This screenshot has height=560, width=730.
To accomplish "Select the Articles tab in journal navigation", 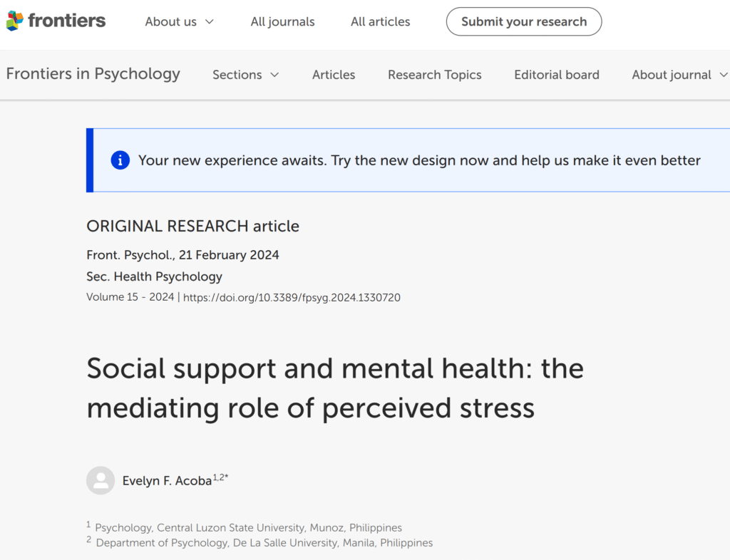I will pos(334,75).
